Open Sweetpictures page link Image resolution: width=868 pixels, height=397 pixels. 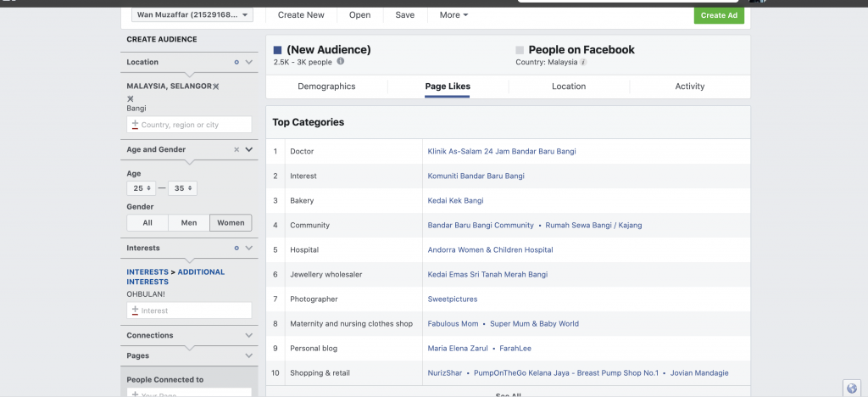(453, 299)
